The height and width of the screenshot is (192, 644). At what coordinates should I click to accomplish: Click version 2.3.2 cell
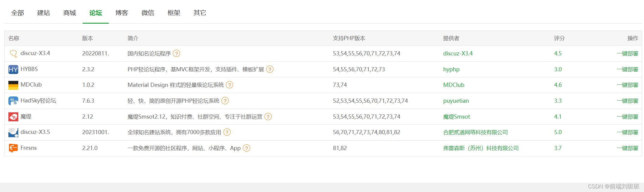[x=88, y=69]
